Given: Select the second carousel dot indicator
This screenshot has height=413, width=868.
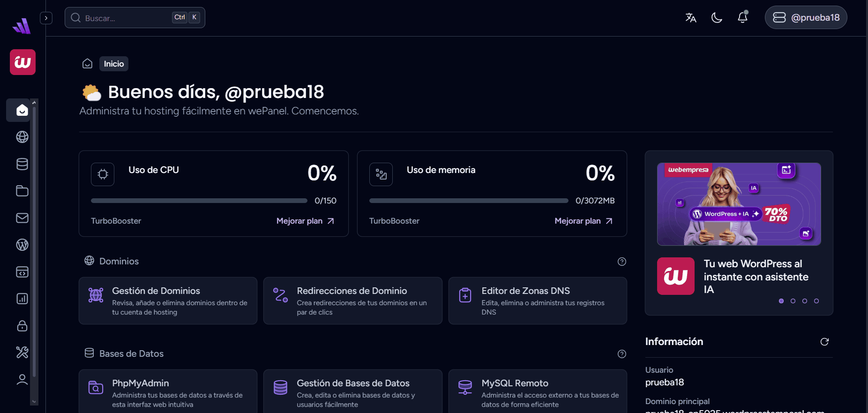Looking at the screenshot, I should click(x=793, y=301).
